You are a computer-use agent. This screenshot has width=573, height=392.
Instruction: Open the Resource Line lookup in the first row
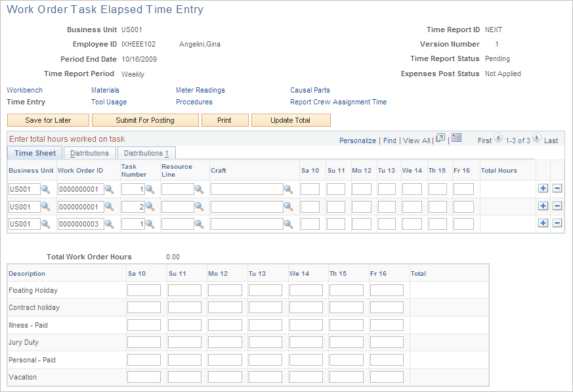pyautogui.click(x=200, y=190)
